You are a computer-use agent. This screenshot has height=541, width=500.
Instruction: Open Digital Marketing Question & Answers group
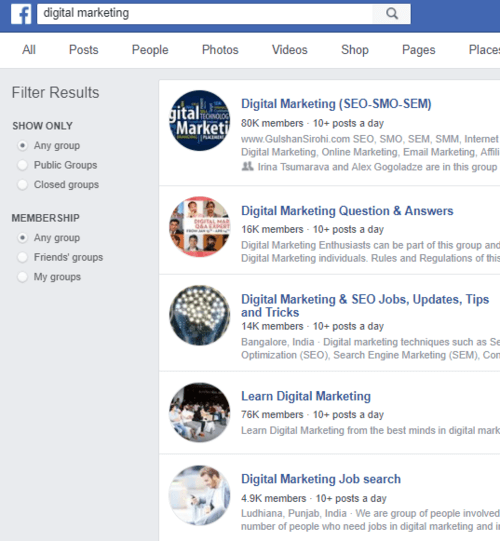(x=347, y=211)
